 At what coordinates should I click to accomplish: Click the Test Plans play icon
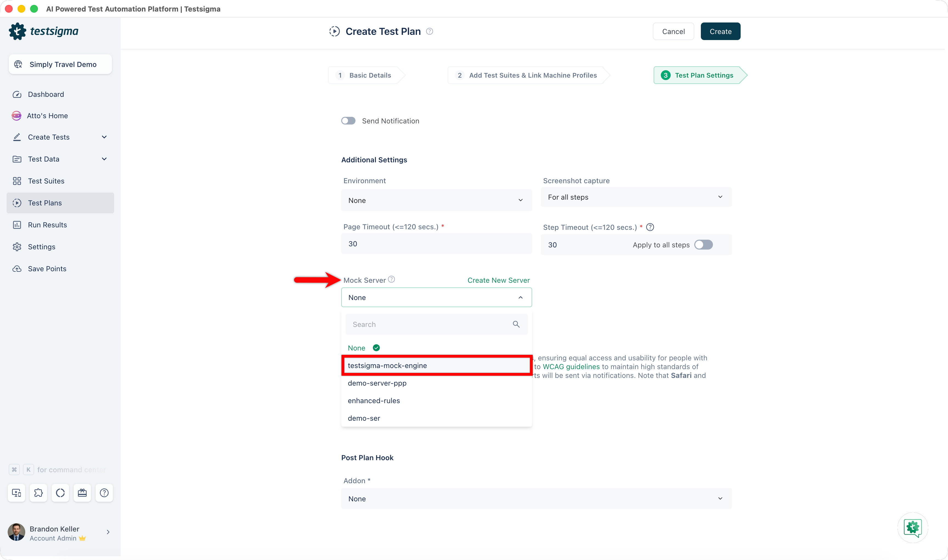17,203
